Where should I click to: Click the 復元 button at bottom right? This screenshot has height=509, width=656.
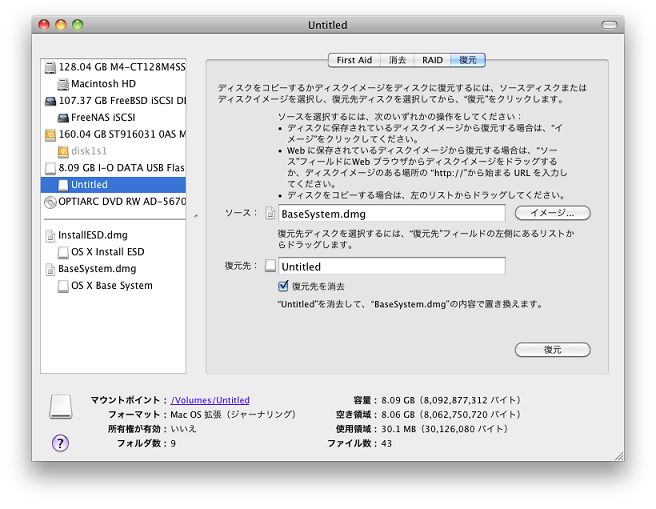coord(552,350)
